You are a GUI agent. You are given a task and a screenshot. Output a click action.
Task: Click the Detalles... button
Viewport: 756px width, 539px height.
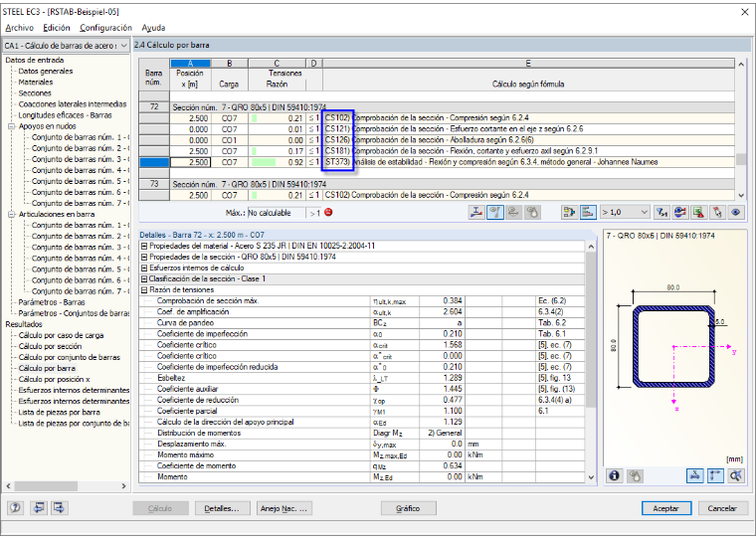click(x=222, y=508)
